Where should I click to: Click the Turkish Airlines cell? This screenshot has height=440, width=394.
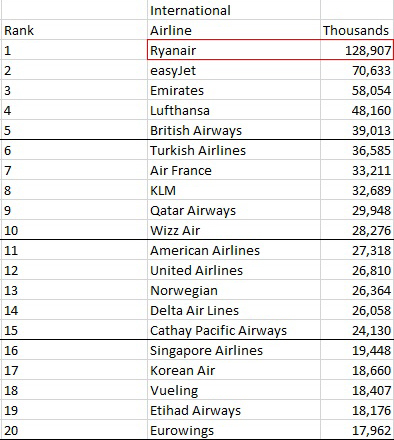point(234,150)
